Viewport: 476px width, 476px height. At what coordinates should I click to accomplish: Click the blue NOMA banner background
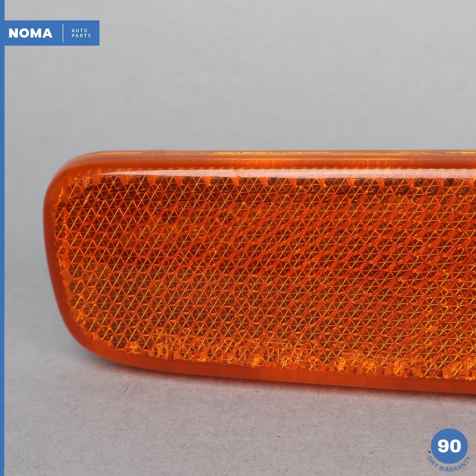(x=52, y=33)
